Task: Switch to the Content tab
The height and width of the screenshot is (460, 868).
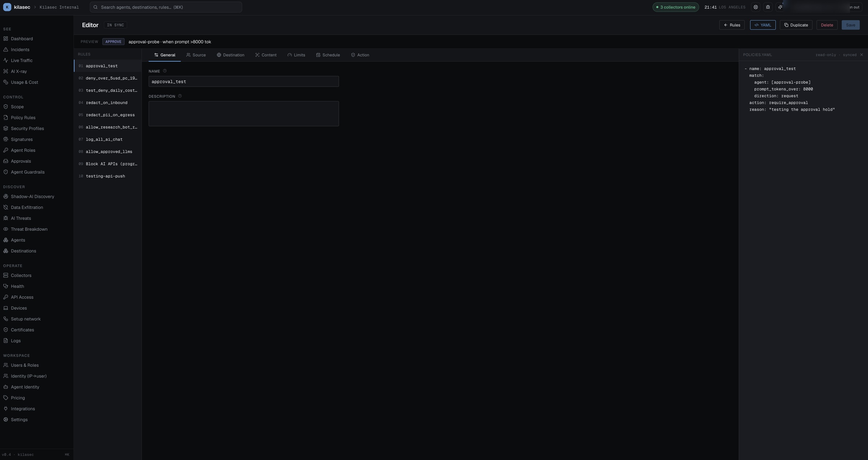Action: point(266,55)
